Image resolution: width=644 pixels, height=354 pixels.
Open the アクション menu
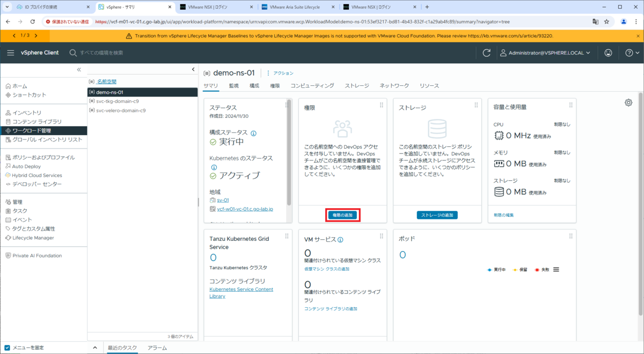(x=280, y=73)
